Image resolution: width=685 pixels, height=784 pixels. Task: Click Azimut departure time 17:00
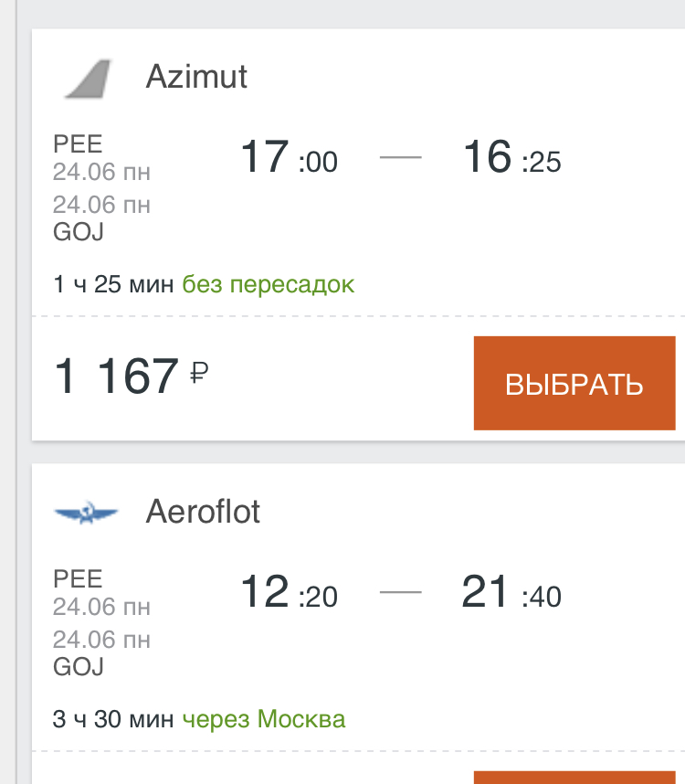coord(288,157)
